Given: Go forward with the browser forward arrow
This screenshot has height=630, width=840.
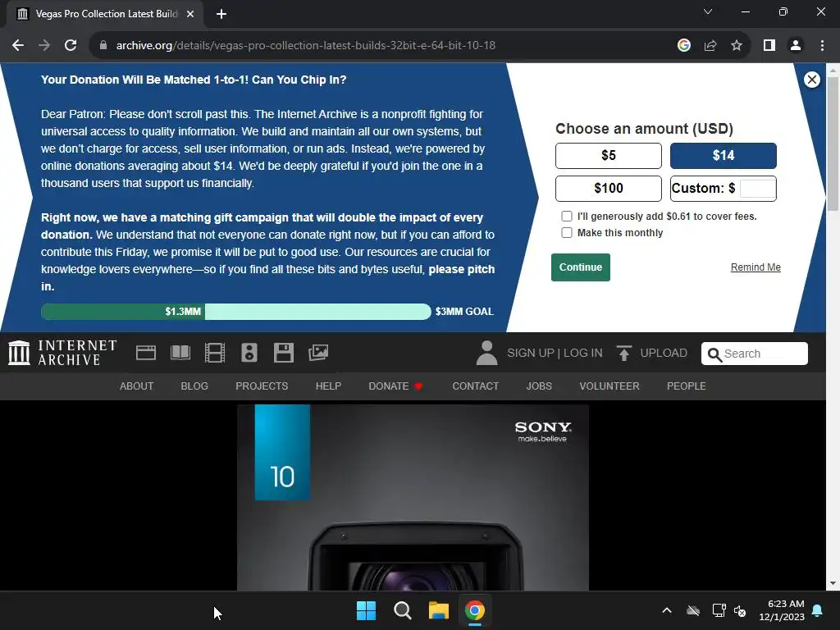Looking at the screenshot, I should point(44,46).
